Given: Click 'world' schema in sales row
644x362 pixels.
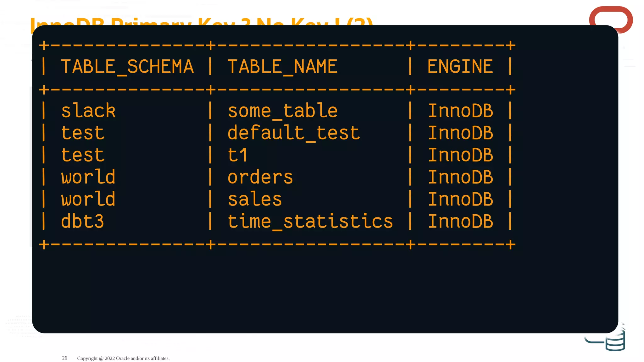Looking at the screenshot, I should [88, 199].
